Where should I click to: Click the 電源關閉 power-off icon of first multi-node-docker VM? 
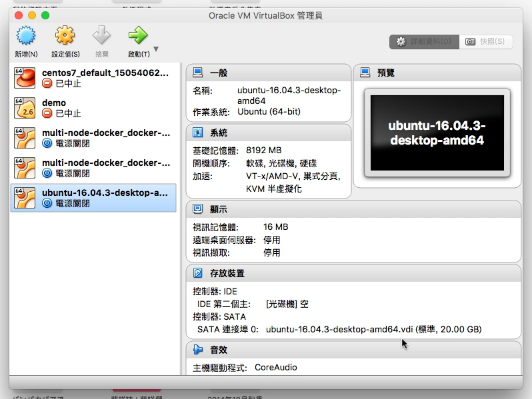pyautogui.click(x=47, y=143)
